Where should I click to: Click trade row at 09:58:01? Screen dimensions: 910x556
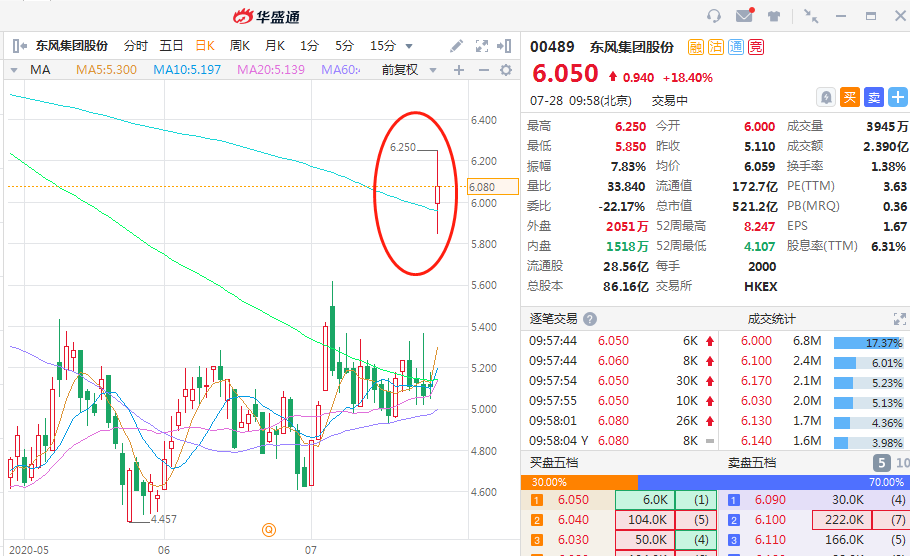[x=620, y=421]
